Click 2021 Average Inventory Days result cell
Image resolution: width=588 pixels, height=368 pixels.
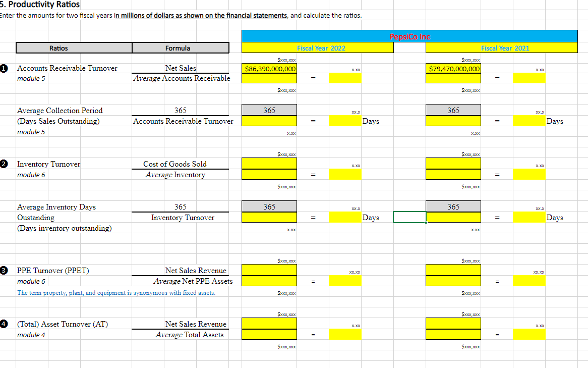pyautogui.click(x=529, y=218)
